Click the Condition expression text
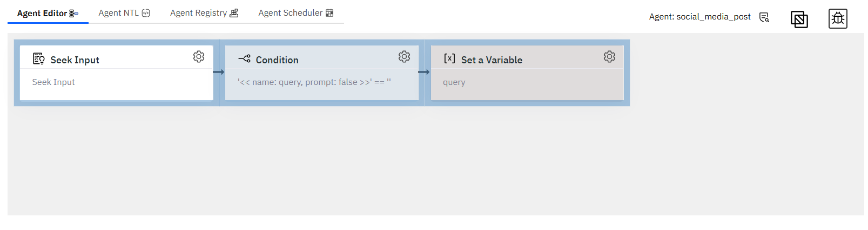The image size is (868, 230). point(314,82)
